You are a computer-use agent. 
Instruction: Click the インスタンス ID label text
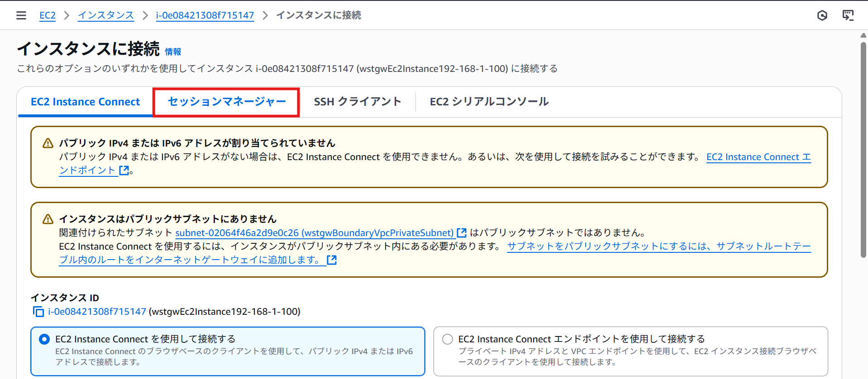tap(65, 298)
